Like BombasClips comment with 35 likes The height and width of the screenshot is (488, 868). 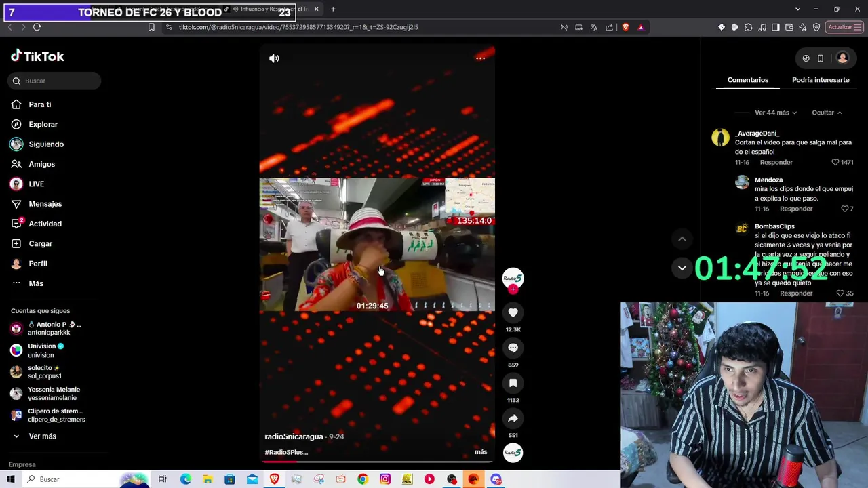click(x=840, y=293)
